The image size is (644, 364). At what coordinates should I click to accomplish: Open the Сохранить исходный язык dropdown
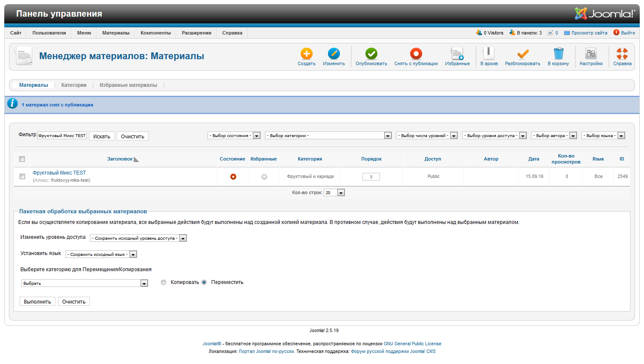click(101, 254)
